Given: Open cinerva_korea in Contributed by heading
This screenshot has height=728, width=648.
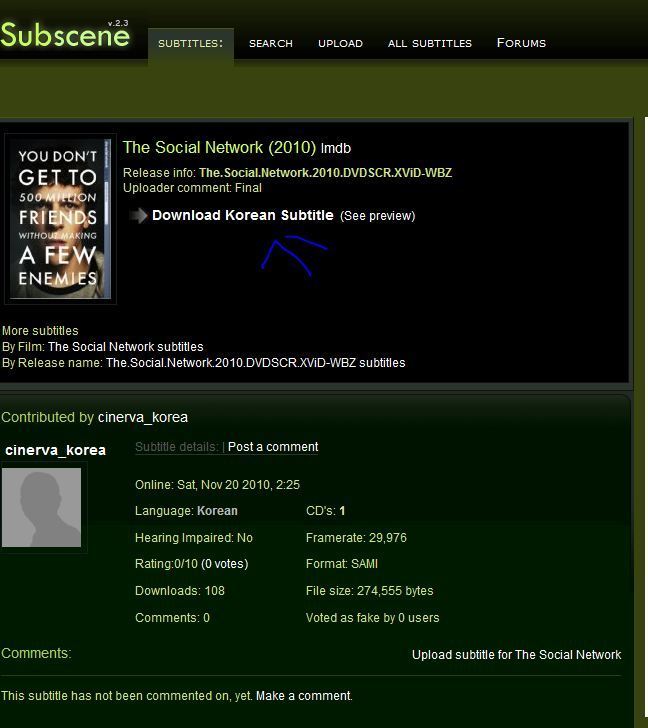Looking at the screenshot, I should (x=143, y=417).
